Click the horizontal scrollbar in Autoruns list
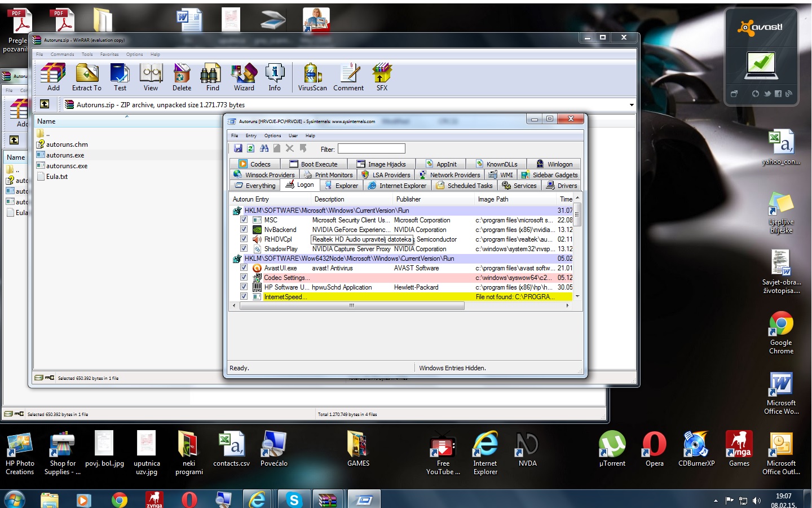812x508 pixels. click(352, 305)
